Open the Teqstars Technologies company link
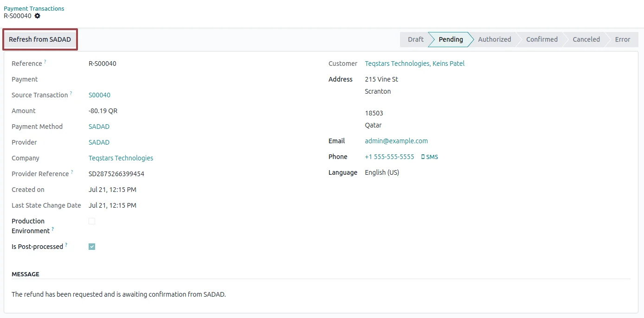The height and width of the screenshot is (318, 644). pyautogui.click(x=121, y=158)
